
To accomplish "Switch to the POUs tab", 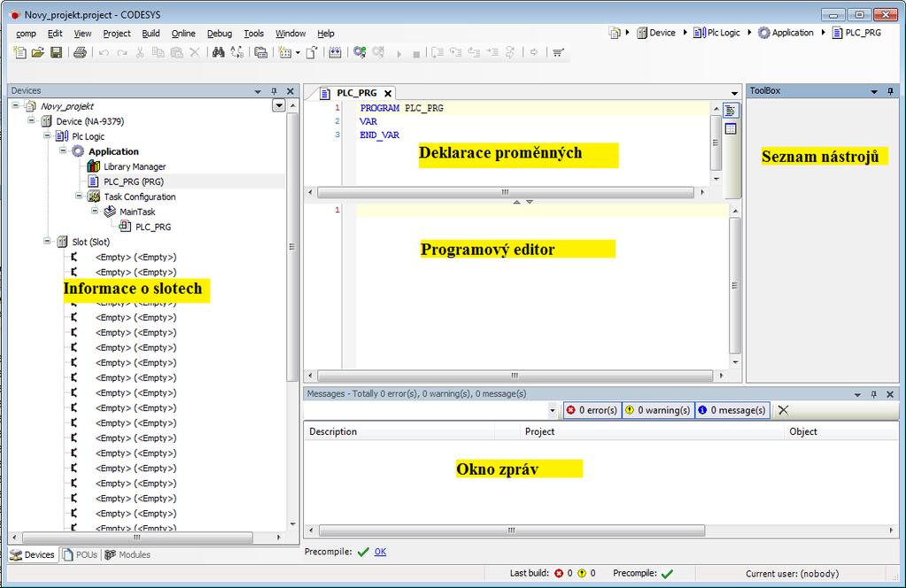I will coord(81,554).
